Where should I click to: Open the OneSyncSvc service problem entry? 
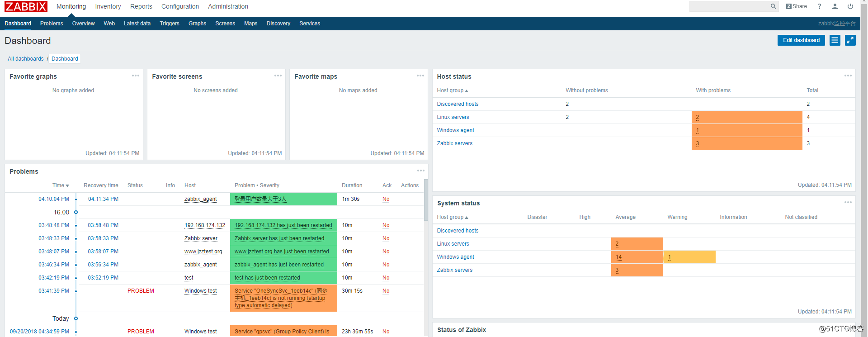(x=281, y=298)
